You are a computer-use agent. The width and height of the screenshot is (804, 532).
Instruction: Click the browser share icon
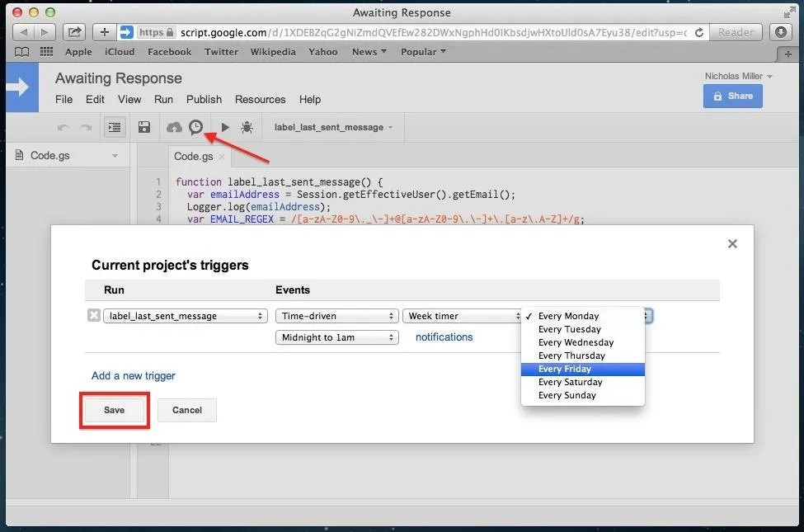(74, 32)
